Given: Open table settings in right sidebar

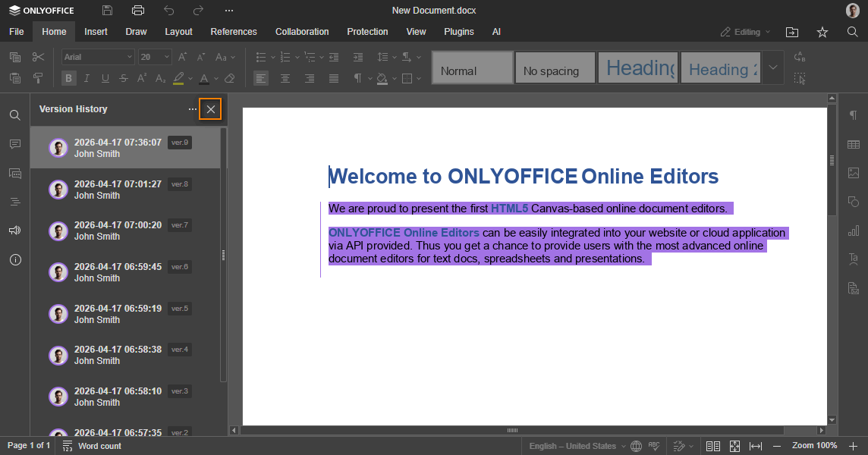Looking at the screenshot, I should point(854,144).
